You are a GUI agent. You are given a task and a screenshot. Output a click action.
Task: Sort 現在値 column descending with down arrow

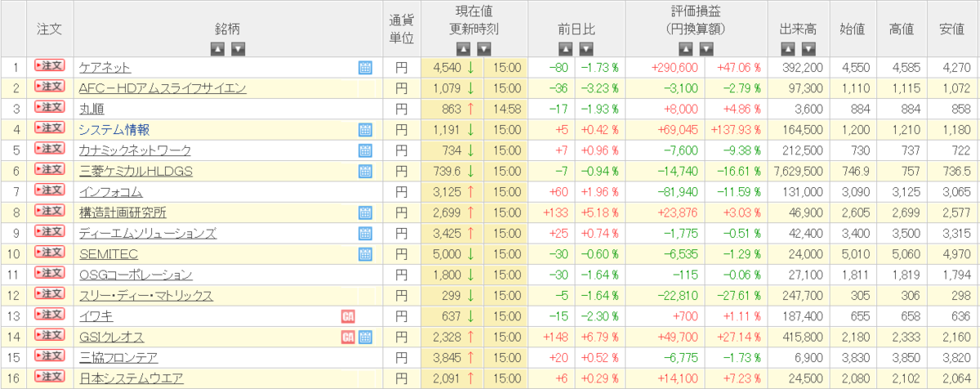coord(484,49)
